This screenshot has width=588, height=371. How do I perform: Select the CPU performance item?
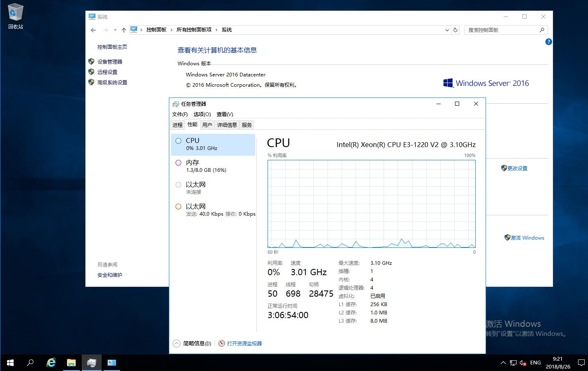pyautogui.click(x=213, y=144)
